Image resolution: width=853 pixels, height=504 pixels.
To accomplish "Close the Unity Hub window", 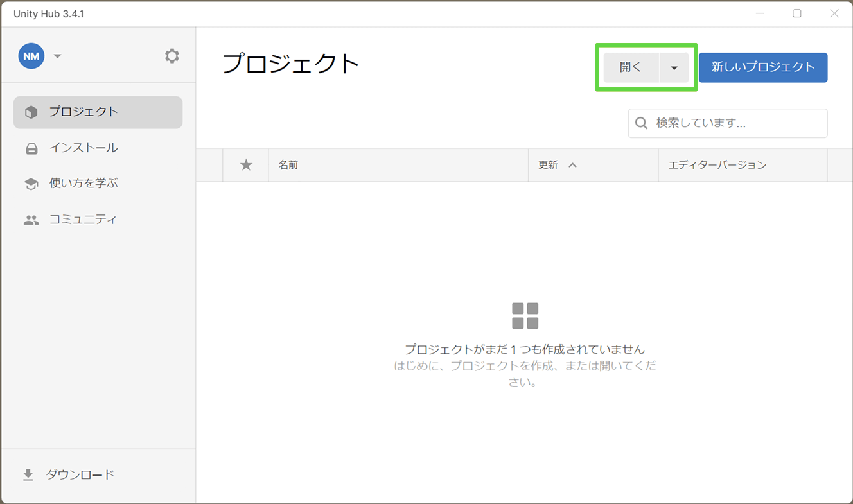I will (834, 13).
